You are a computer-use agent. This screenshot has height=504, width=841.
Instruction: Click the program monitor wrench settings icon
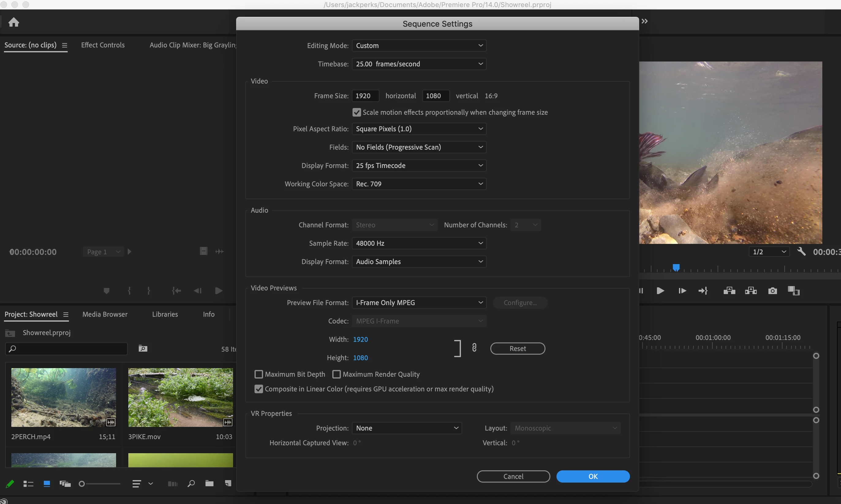pos(801,252)
